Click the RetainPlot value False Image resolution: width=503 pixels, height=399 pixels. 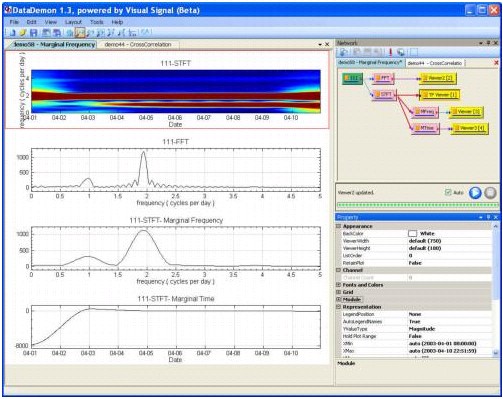click(x=415, y=263)
